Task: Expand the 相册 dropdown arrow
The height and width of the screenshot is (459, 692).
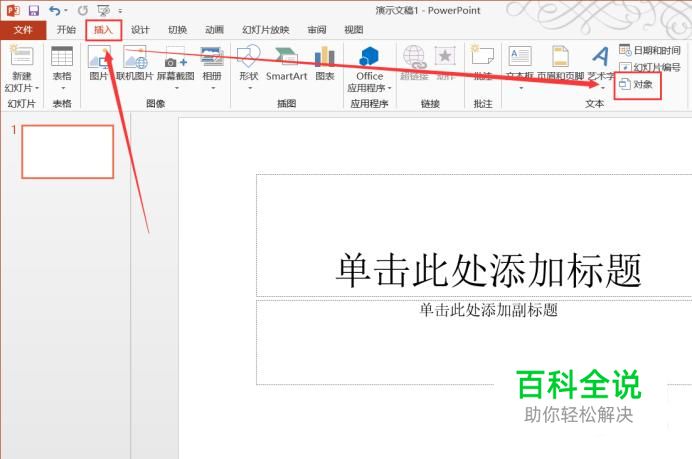Action: tap(213, 88)
